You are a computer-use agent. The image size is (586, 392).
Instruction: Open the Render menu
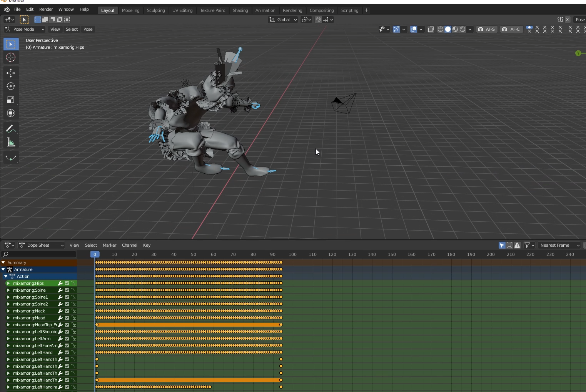[x=46, y=9]
